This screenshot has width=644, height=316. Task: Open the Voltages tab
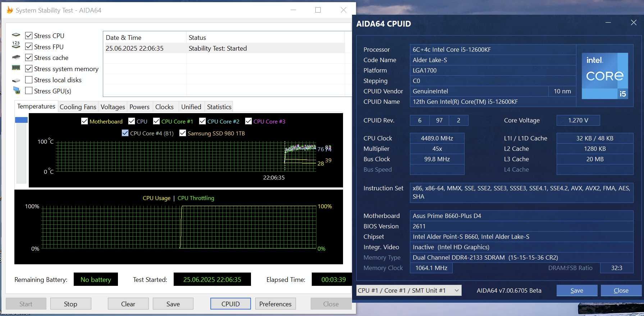(x=113, y=107)
